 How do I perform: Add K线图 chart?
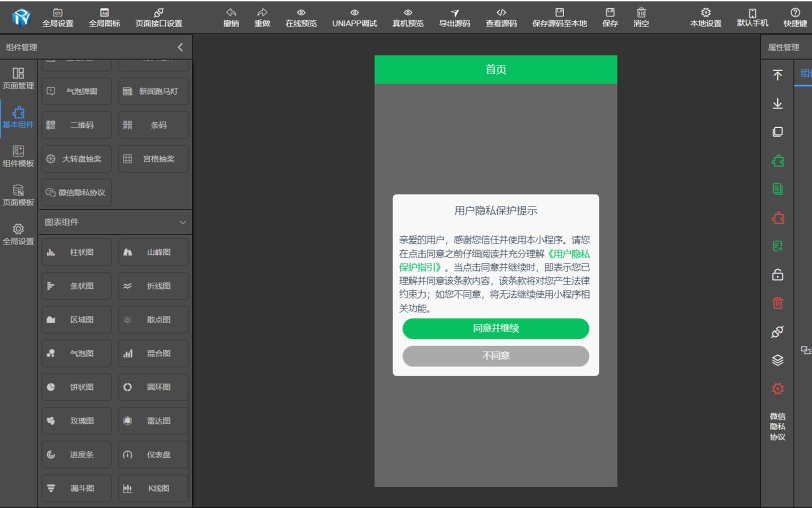153,488
